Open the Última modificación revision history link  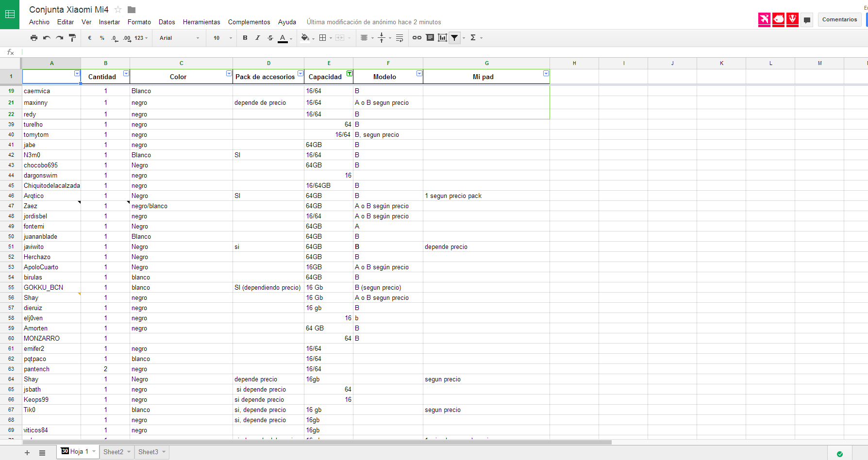[374, 22]
